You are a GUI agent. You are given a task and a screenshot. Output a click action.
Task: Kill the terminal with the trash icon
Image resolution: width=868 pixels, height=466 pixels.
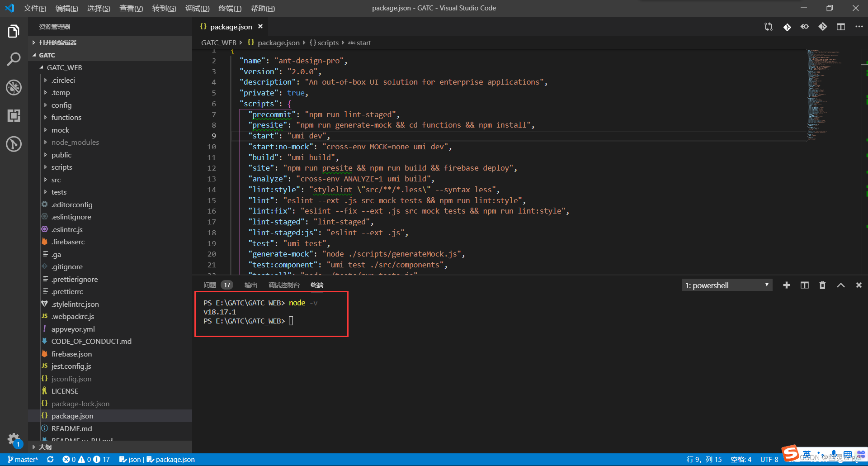coord(822,285)
